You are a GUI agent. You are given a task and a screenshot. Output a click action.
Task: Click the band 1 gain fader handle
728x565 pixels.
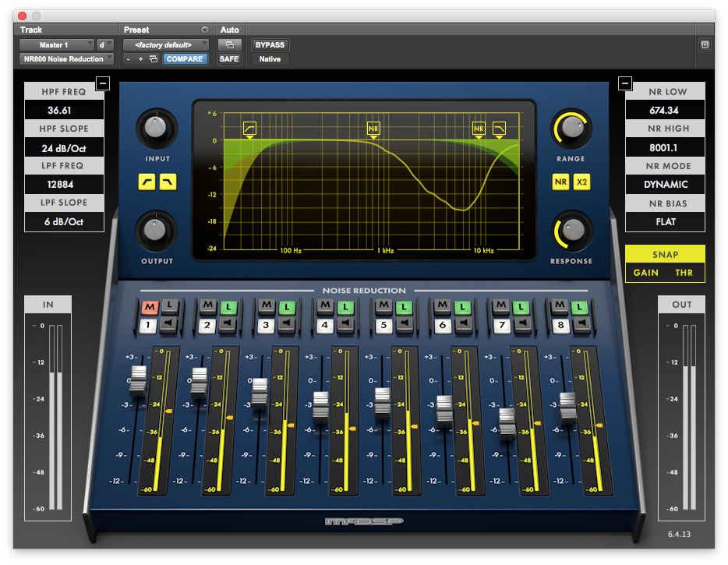click(138, 380)
